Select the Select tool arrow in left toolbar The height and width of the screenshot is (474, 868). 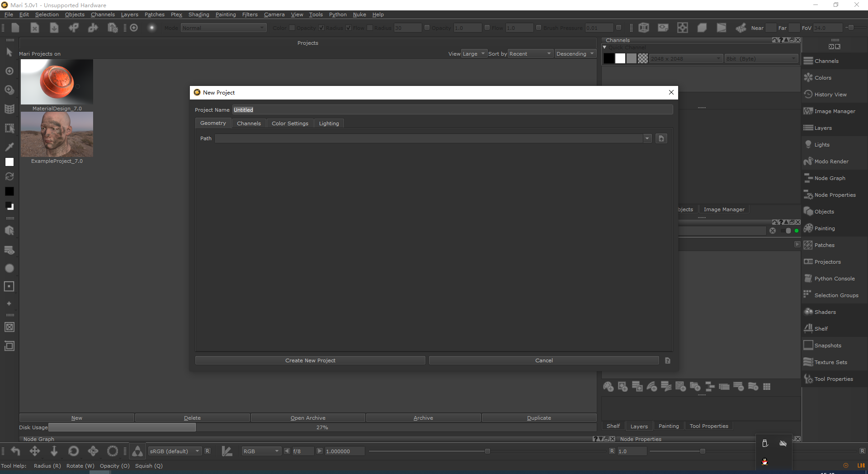(9, 52)
